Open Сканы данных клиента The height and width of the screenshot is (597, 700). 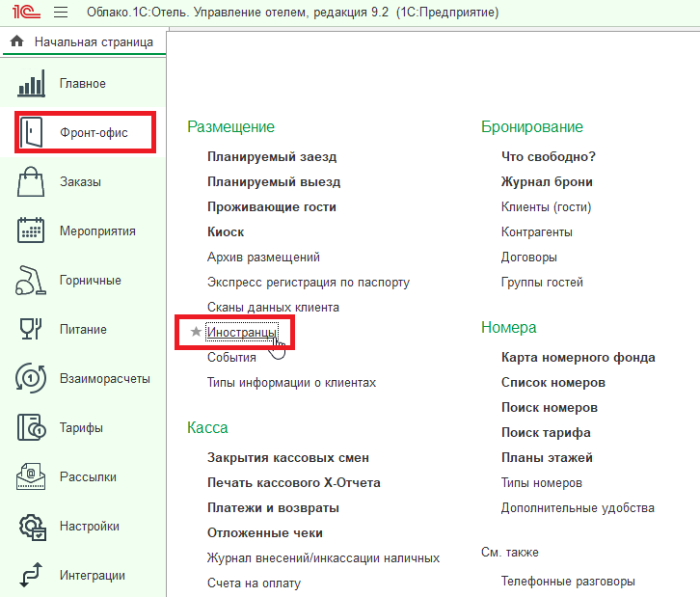[x=273, y=308]
